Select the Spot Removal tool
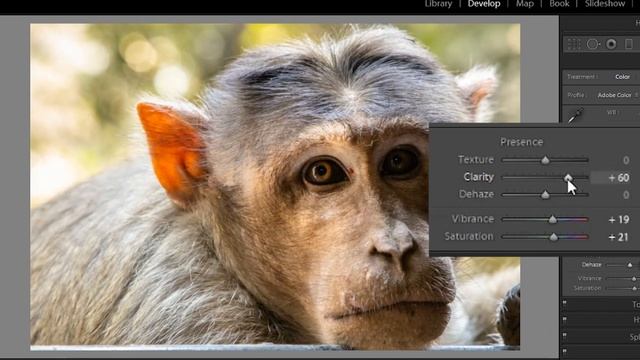The height and width of the screenshot is (360, 640). pos(593,44)
